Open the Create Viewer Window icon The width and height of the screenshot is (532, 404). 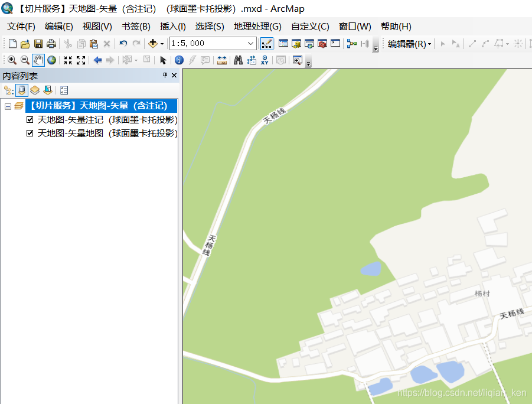coord(297,60)
